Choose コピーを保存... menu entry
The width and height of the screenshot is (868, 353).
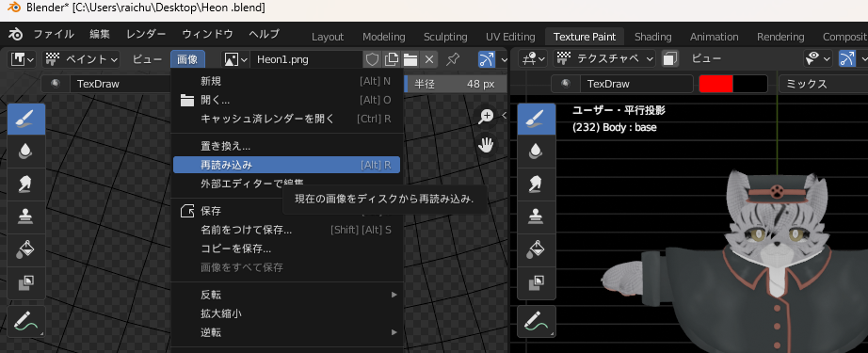click(286, 249)
